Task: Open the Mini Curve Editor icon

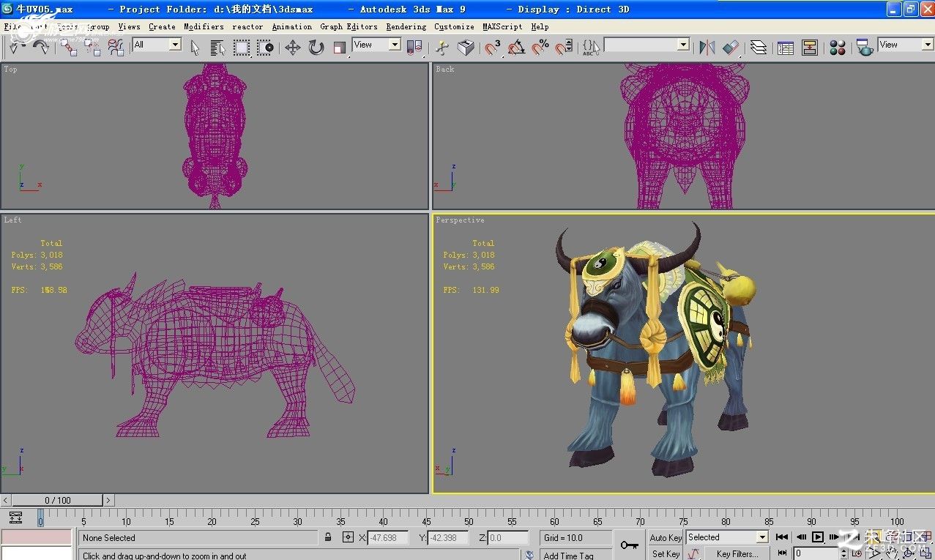Action: 15,518
